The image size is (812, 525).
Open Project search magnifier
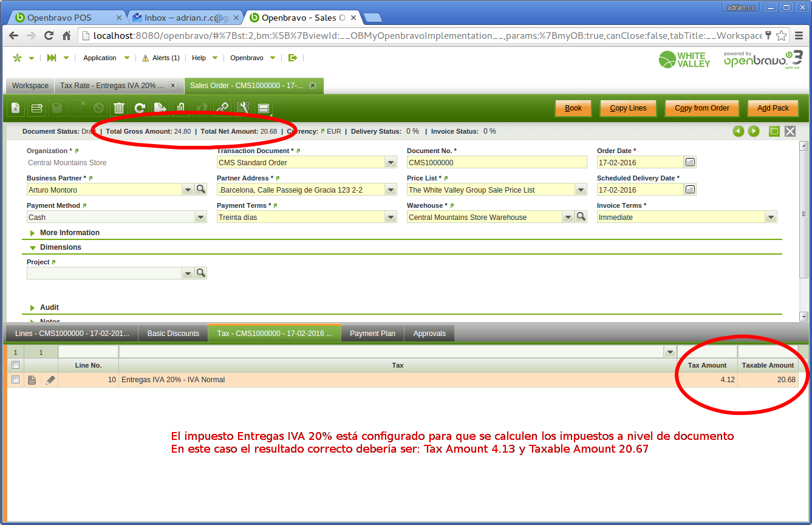coord(201,273)
